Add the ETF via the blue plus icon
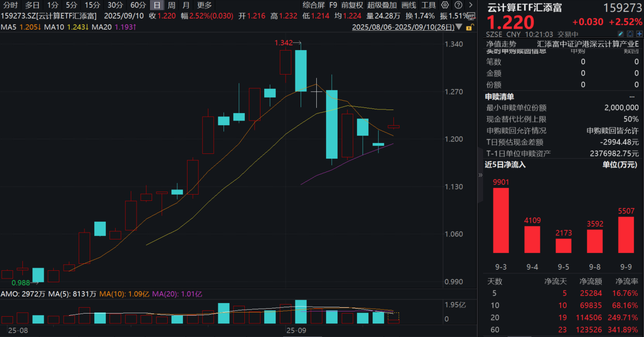The image size is (644, 337). tap(639, 33)
